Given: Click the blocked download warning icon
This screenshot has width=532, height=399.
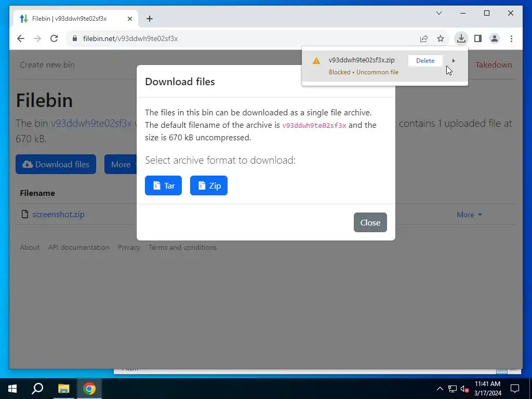Looking at the screenshot, I should (x=316, y=61).
